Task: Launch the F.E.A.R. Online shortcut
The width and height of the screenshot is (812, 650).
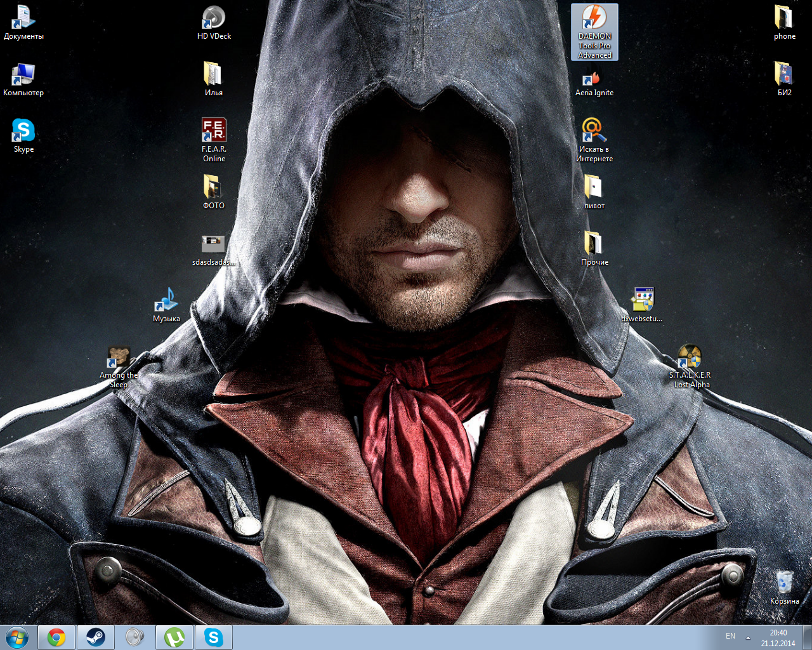Action: [214, 140]
